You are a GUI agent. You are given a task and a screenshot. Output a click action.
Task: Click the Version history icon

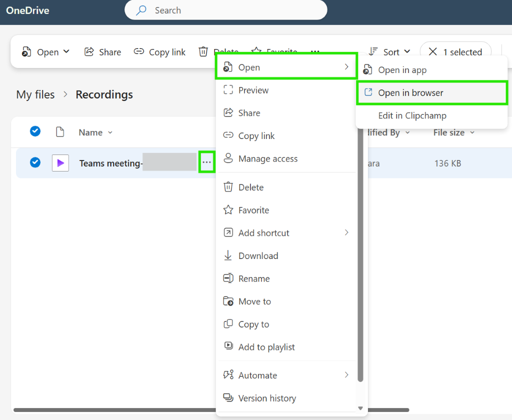(228, 398)
